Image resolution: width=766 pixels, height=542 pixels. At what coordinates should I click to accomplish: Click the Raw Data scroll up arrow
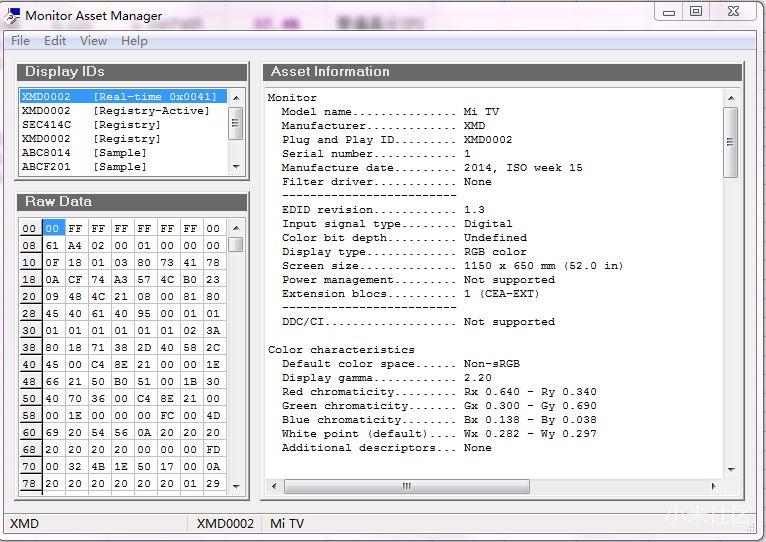pyautogui.click(x=236, y=227)
